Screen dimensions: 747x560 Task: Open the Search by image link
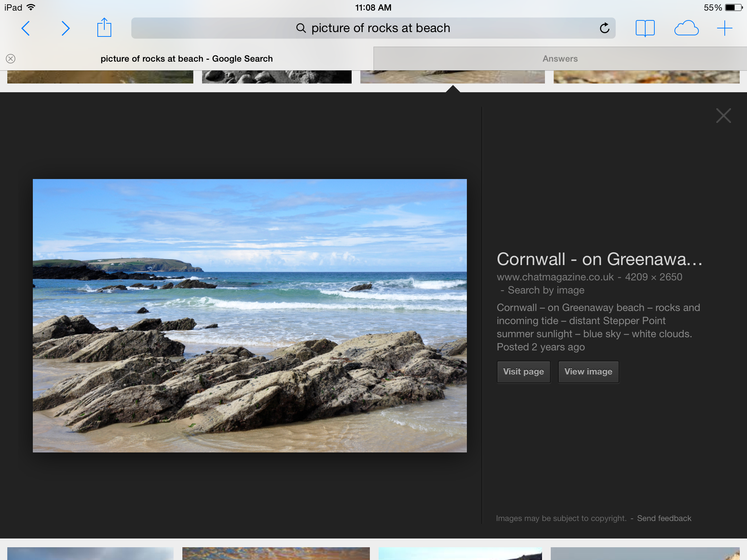point(546,290)
